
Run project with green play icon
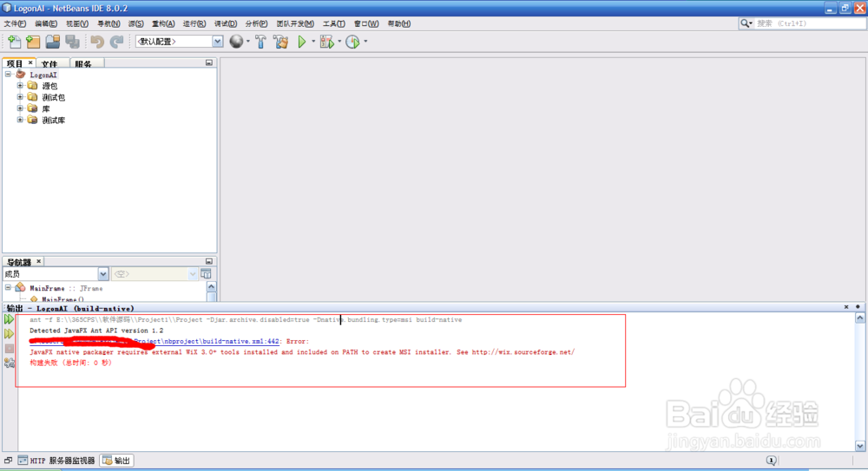(x=302, y=42)
